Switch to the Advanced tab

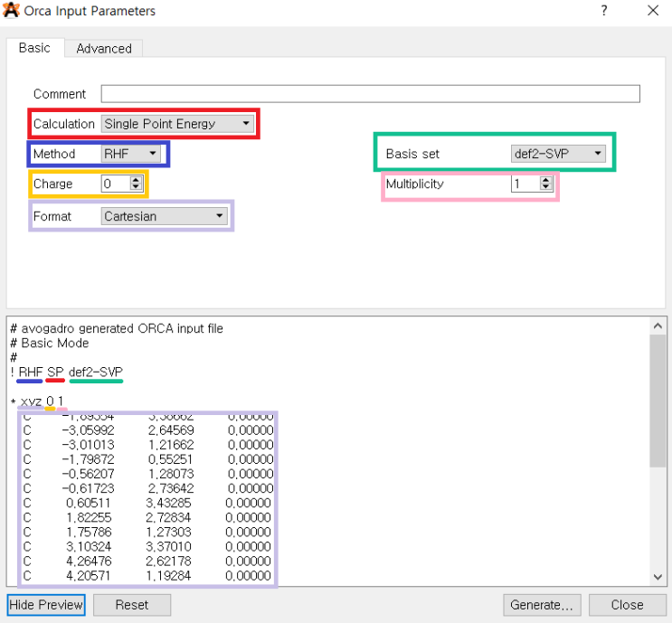tap(104, 48)
